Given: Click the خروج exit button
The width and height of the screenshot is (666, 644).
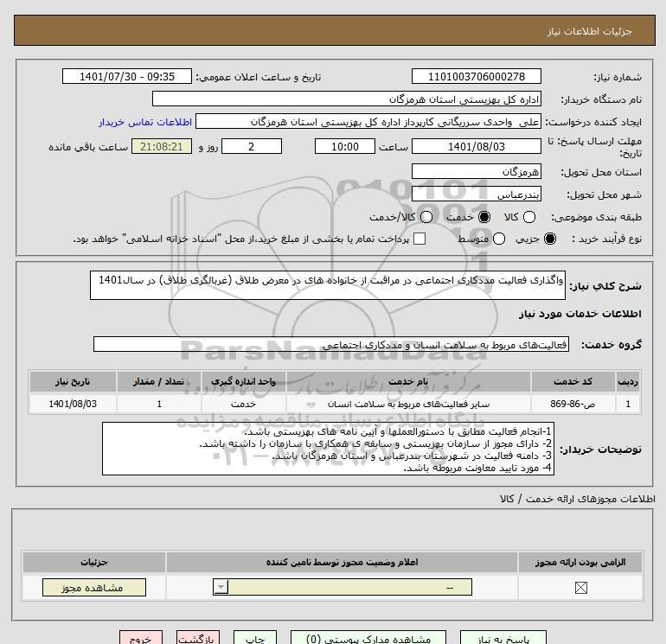Looking at the screenshot, I should click(x=141, y=638).
